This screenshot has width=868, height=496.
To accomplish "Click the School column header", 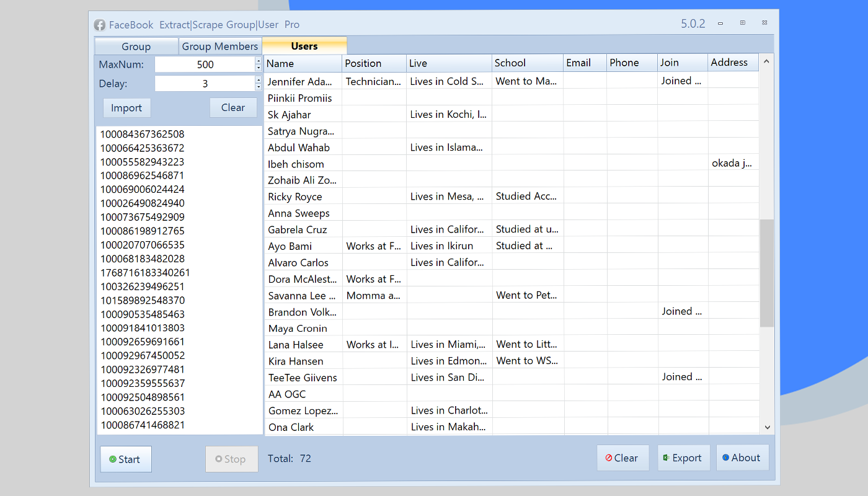I will point(528,63).
